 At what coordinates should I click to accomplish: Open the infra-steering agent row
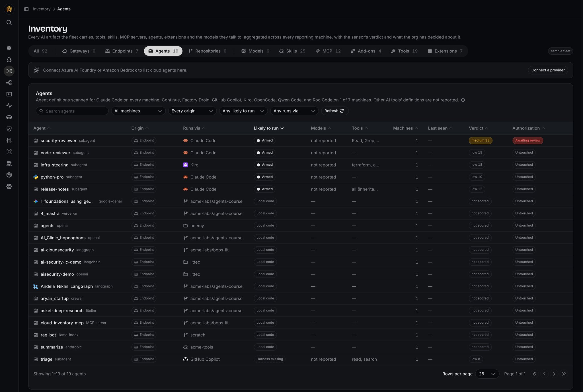[301, 165]
